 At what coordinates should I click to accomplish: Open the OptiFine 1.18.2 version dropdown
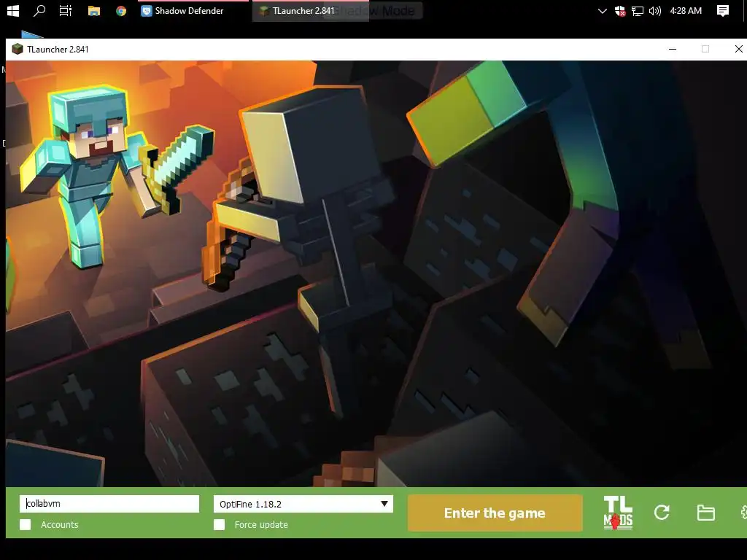point(303,504)
